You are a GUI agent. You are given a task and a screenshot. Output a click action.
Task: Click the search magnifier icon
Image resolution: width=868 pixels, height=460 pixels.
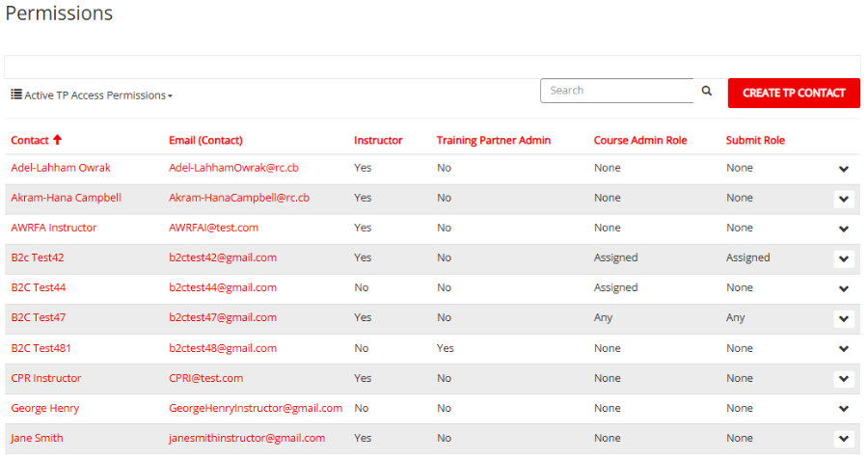coord(707,91)
